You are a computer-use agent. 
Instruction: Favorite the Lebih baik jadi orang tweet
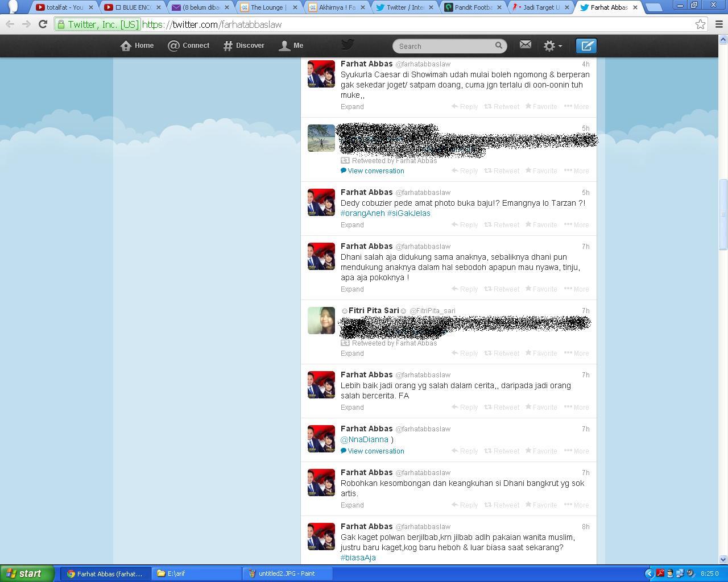541,408
